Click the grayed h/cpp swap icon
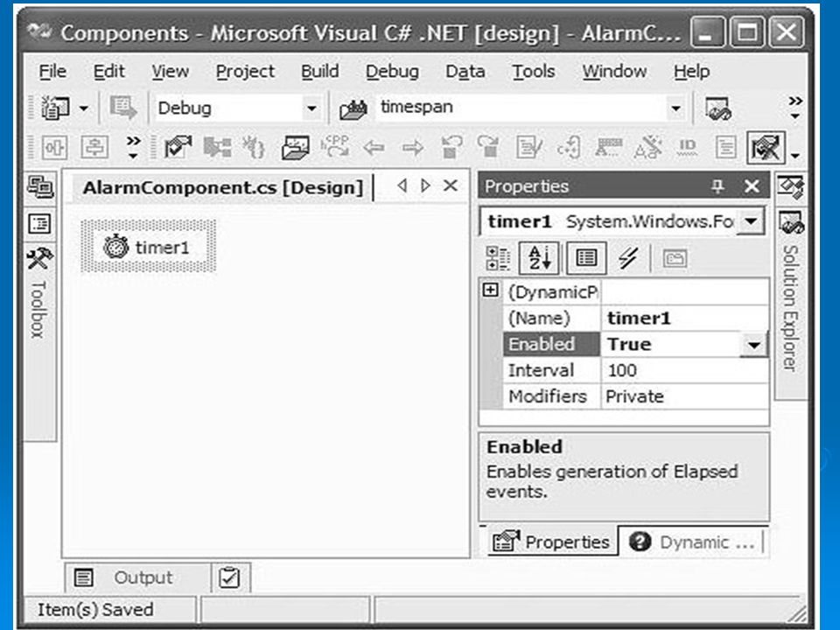Image resolution: width=840 pixels, height=630 pixels. (335, 146)
